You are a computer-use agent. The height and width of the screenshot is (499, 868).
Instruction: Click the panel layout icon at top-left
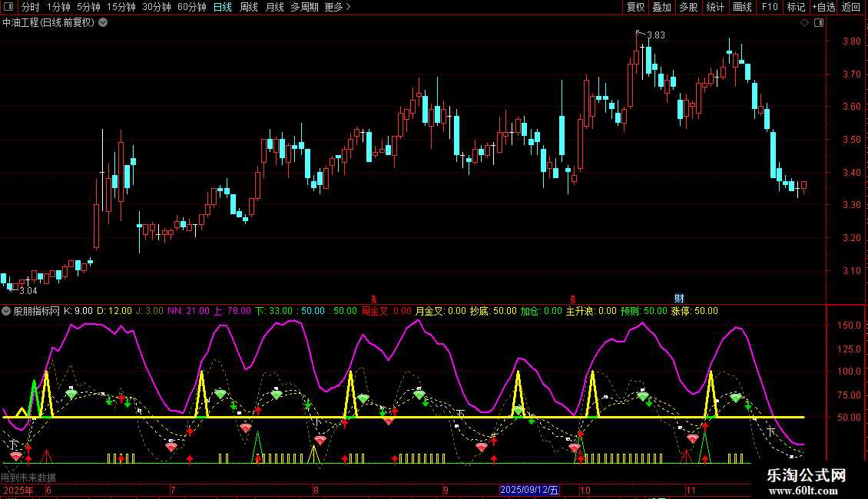point(9,7)
